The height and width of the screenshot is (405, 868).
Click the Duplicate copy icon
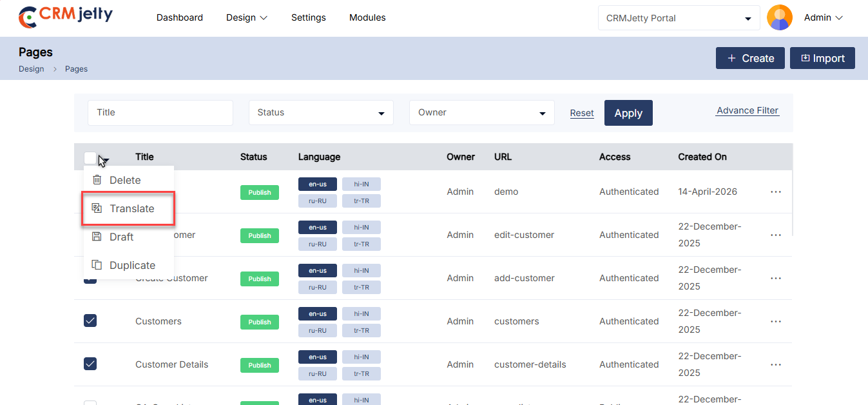click(x=97, y=265)
